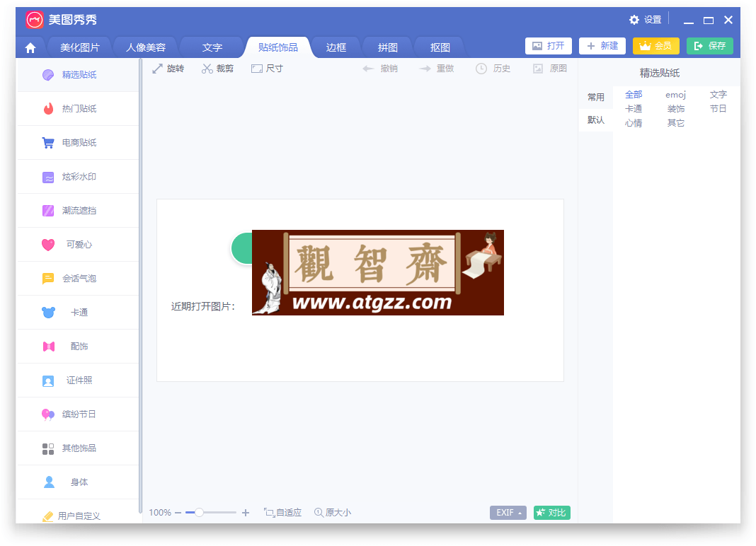
Task: Choose 电商贴纸 shopping cart icon
Action: 48,143
